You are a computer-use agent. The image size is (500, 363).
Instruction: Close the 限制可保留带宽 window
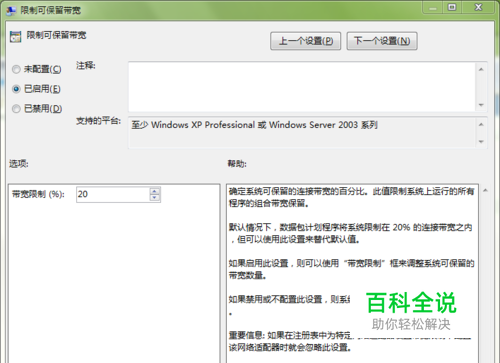[478, 8]
